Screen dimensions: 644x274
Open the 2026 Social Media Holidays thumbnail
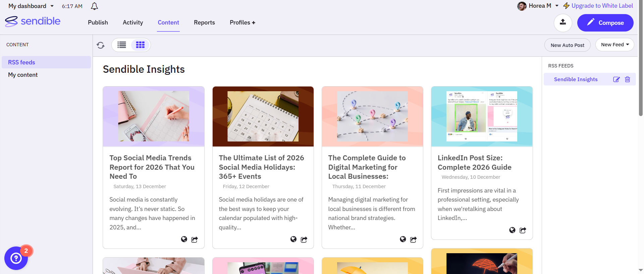click(263, 116)
